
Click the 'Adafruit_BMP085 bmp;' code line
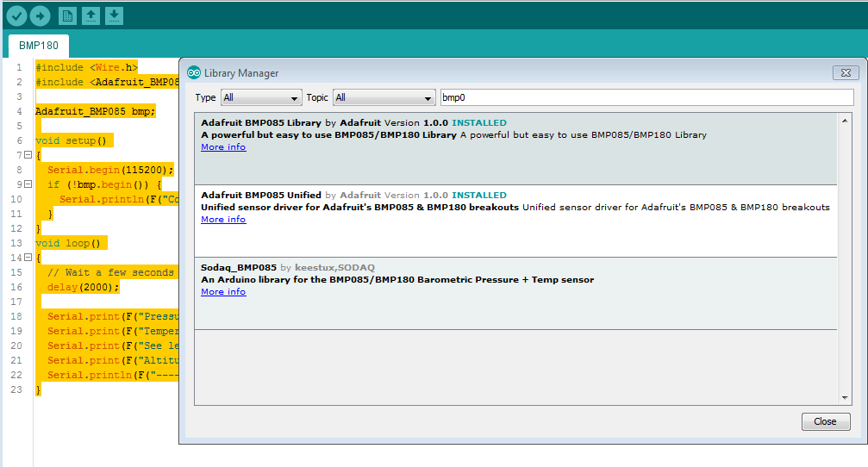pyautogui.click(x=95, y=111)
